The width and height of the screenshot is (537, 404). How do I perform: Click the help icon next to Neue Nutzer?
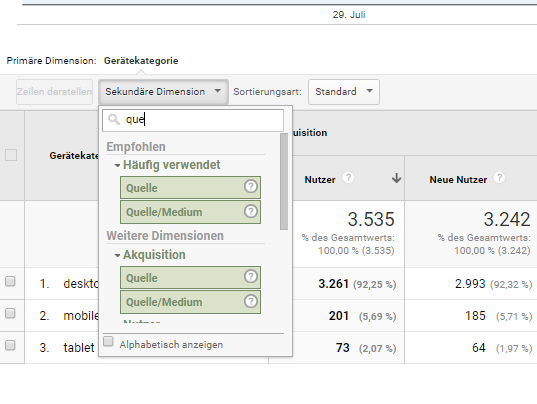[x=499, y=177]
